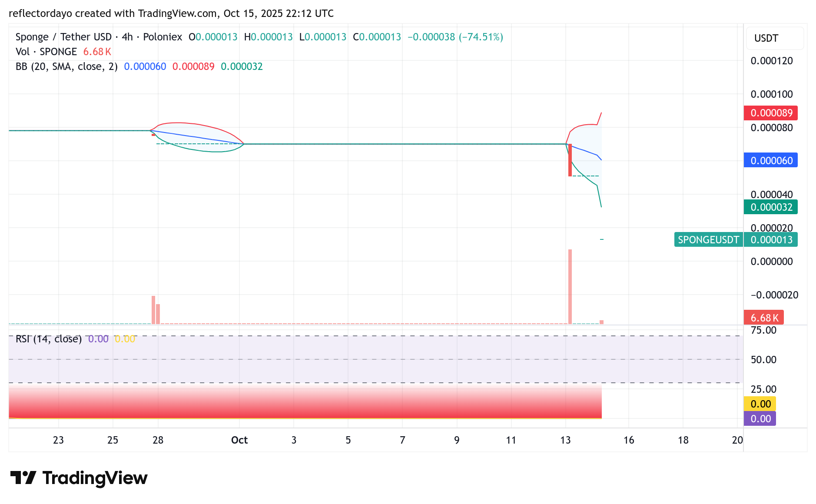Click the blue 0.000060 basis price tag

tap(771, 160)
